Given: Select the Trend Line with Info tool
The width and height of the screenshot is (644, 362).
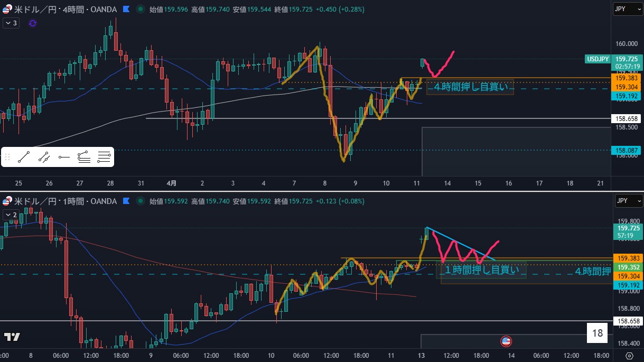Looking at the screenshot, I should [x=44, y=157].
